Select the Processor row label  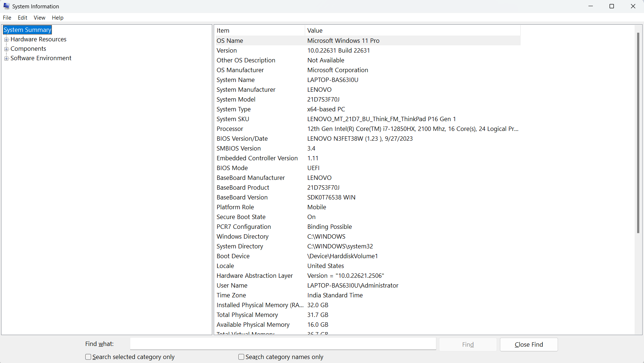(x=230, y=129)
